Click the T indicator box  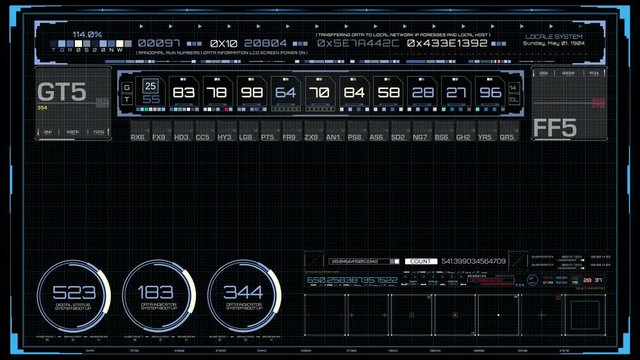coord(127,99)
